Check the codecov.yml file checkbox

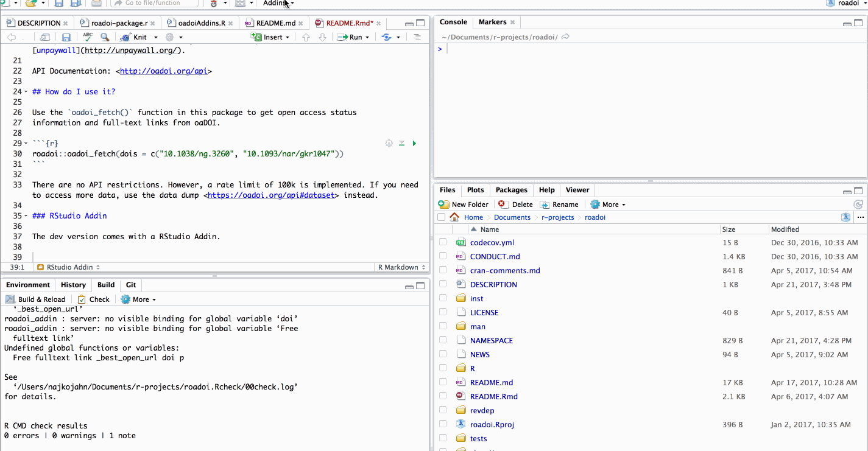point(443,242)
